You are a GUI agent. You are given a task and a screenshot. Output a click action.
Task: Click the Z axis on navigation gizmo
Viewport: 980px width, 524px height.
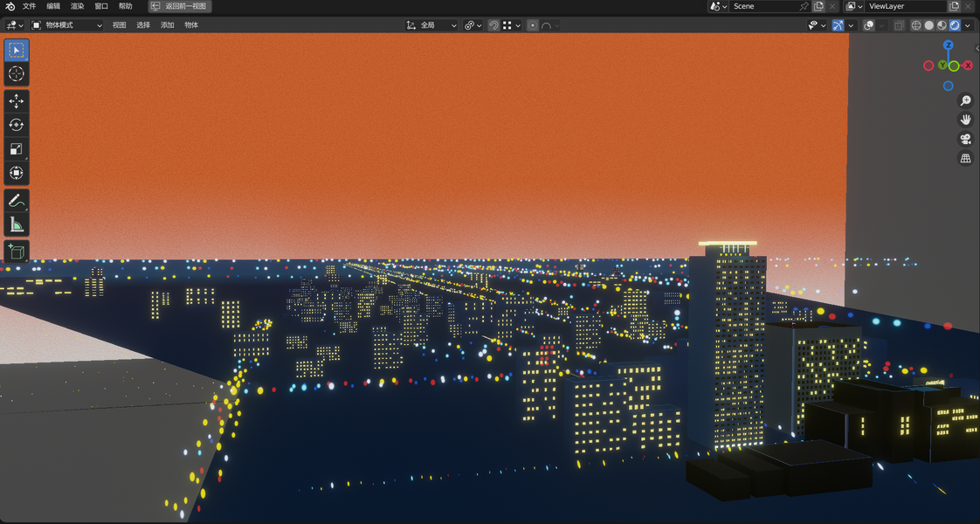pos(949,45)
